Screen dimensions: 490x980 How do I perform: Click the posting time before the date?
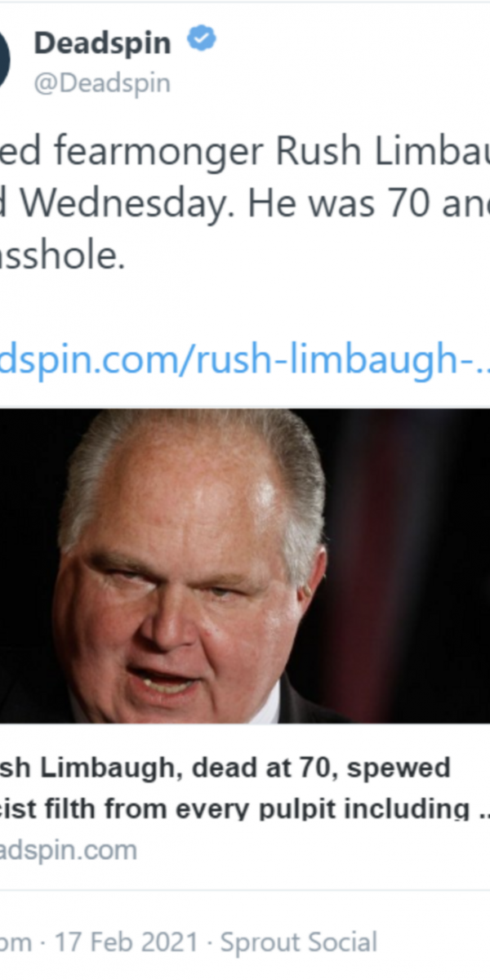tap(16, 942)
